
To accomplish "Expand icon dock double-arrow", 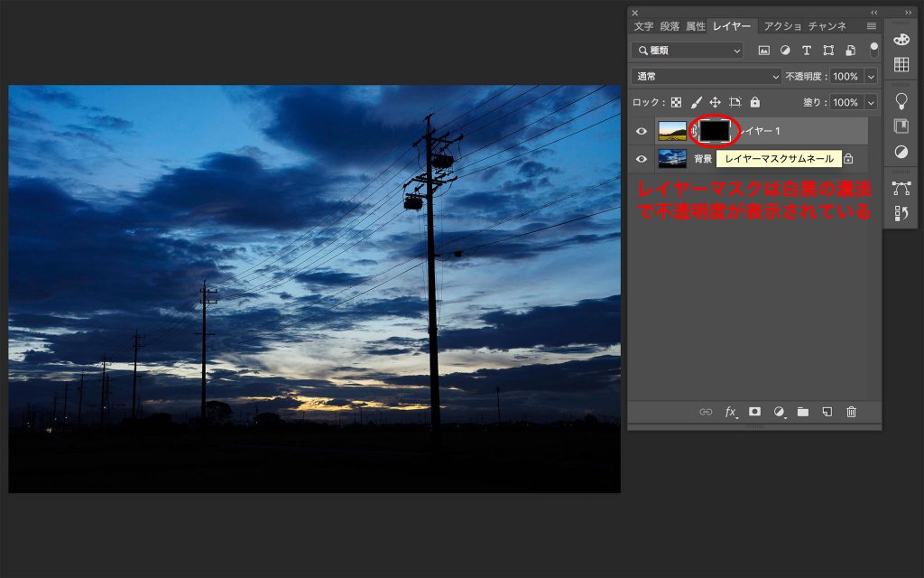I will pos(908,13).
